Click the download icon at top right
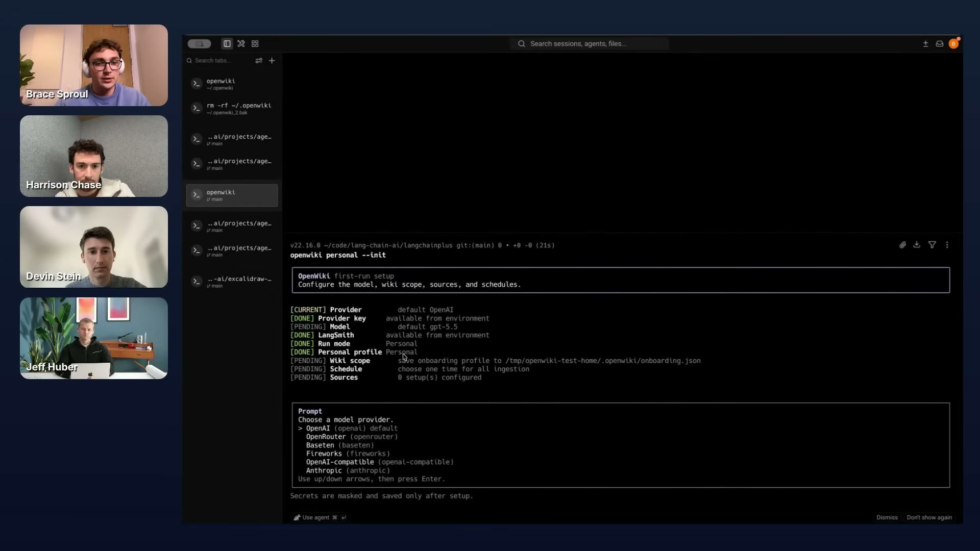Image resolution: width=980 pixels, height=551 pixels. click(925, 44)
